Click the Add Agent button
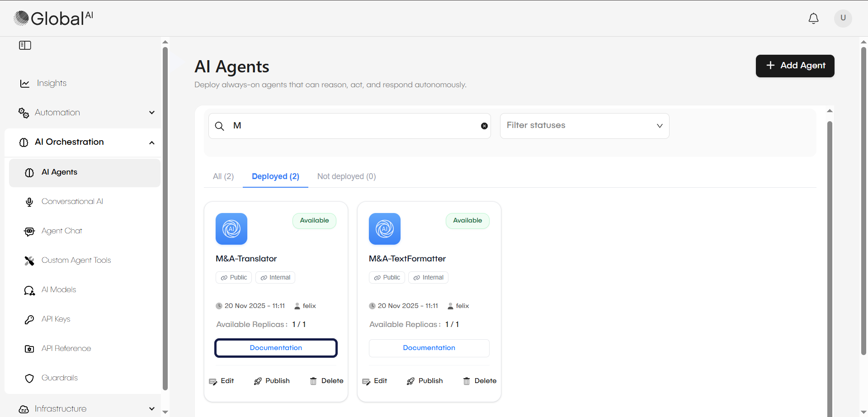This screenshot has width=868, height=417. tap(795, 66)
